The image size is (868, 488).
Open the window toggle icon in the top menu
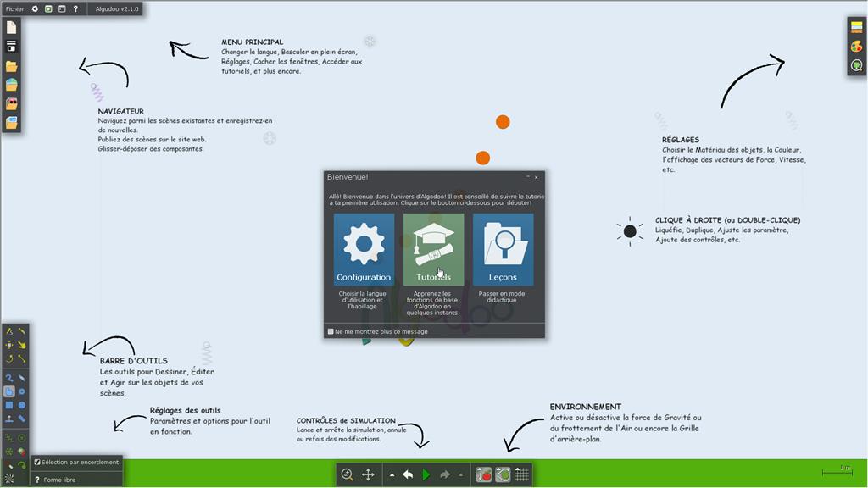(62, 8)
